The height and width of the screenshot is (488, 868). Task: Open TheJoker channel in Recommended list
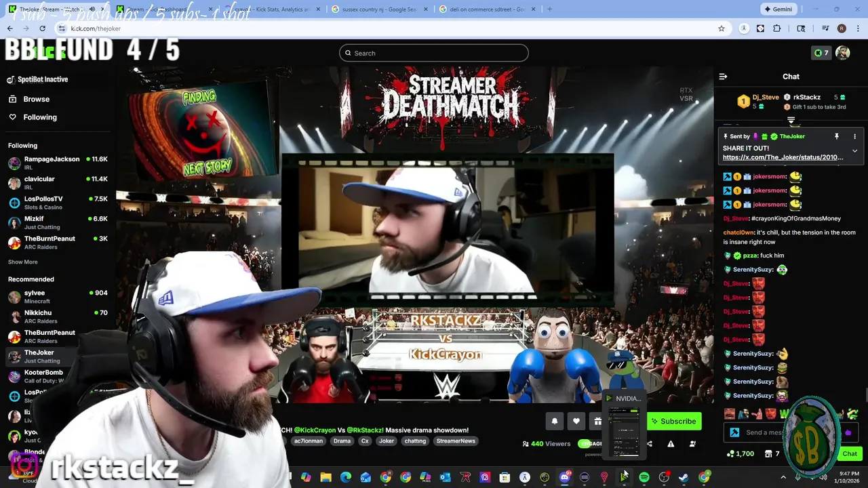coord(43,357)
